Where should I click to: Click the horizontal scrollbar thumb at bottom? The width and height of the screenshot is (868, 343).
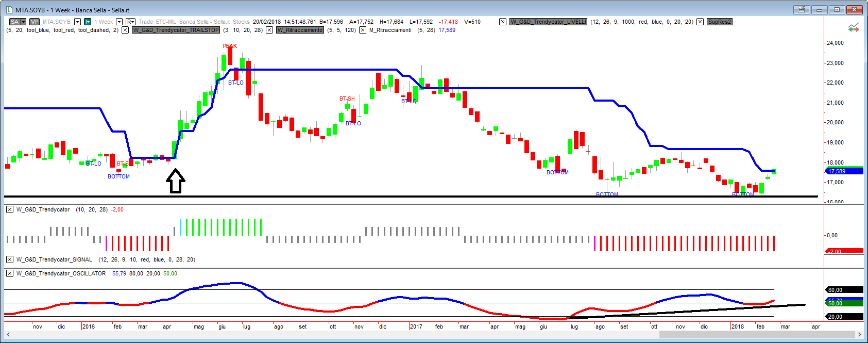tap(756, 335)
